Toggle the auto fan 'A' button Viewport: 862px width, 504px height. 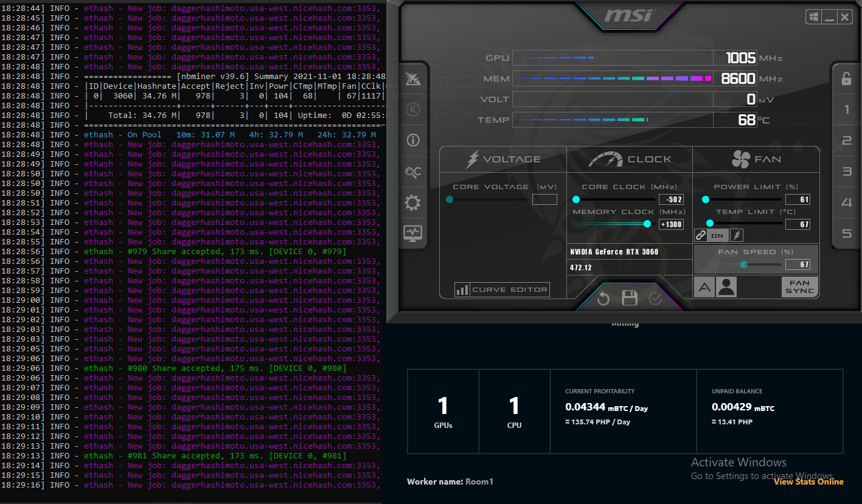pos(704,287)
